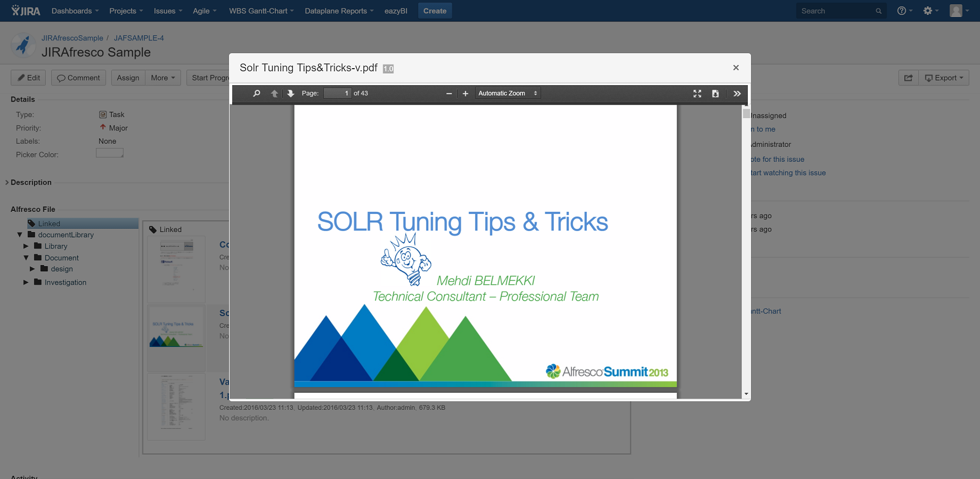Viewport: 980px width, 479px height.
Task: Select the Library folder label
Action: [56, 246]
